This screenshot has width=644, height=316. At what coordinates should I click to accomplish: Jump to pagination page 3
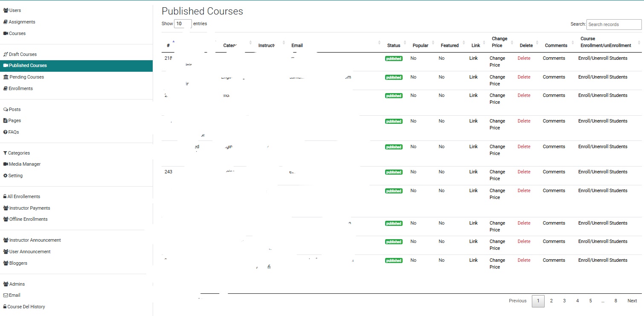tap(564, 301)
